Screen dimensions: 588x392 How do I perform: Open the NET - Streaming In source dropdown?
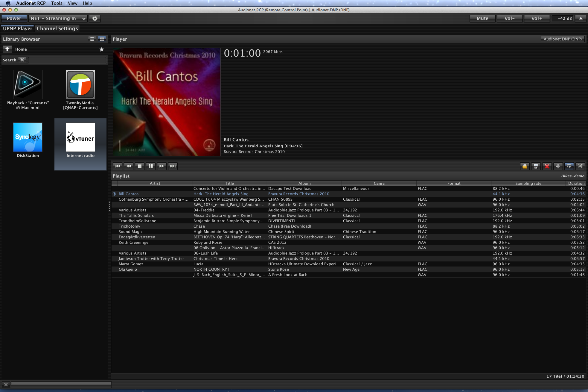click(58, 19)
